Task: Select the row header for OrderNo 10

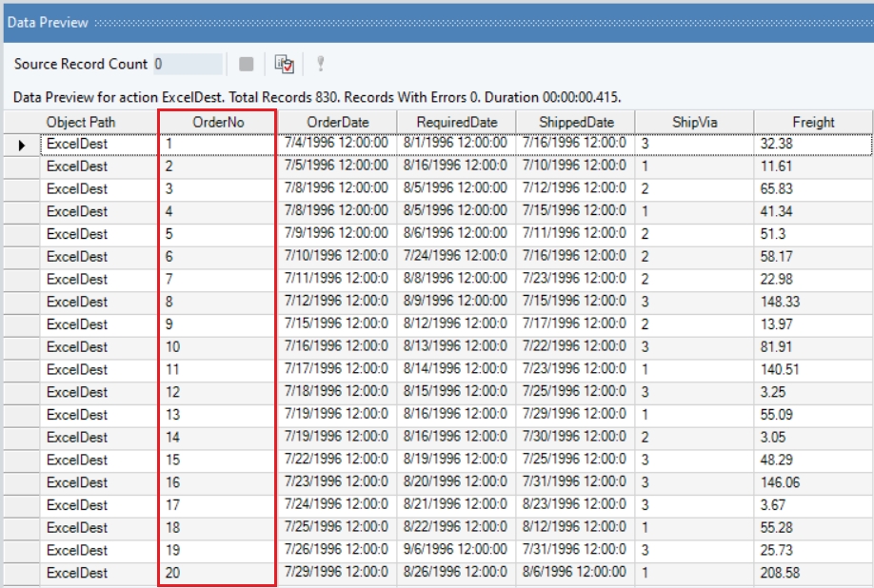Action: click(21, 347)
